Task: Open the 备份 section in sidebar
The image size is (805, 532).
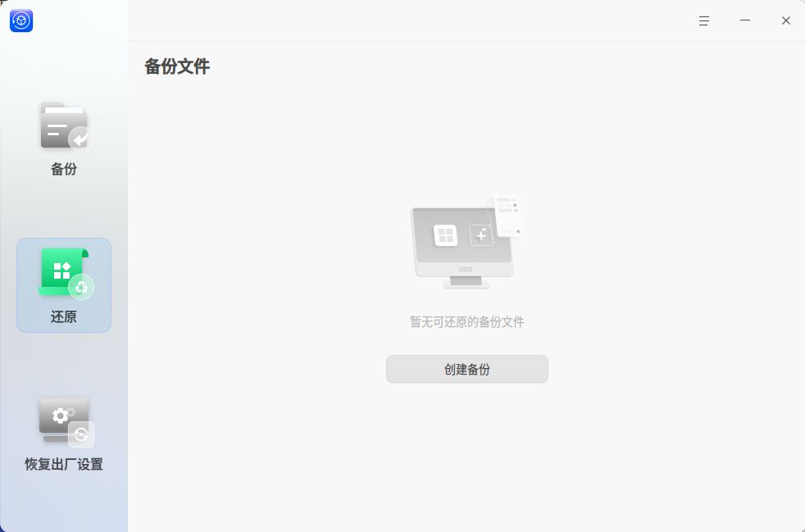Action: (64, 139)
